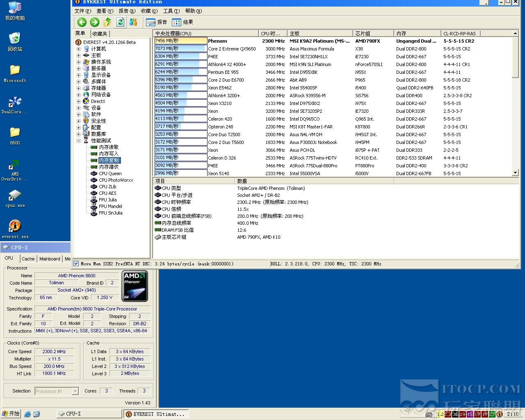Viewport: 525px width, 420px height.
Task: Expand the 网络设备 tree node
Action: 78,95
